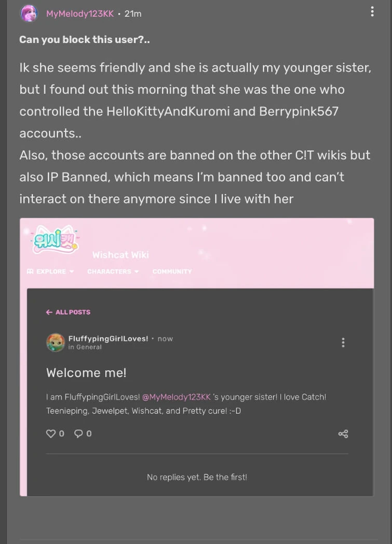Click the map icon beside EXPLORE
The height and width of the screenshot is (544, 392).
(30, 271)
